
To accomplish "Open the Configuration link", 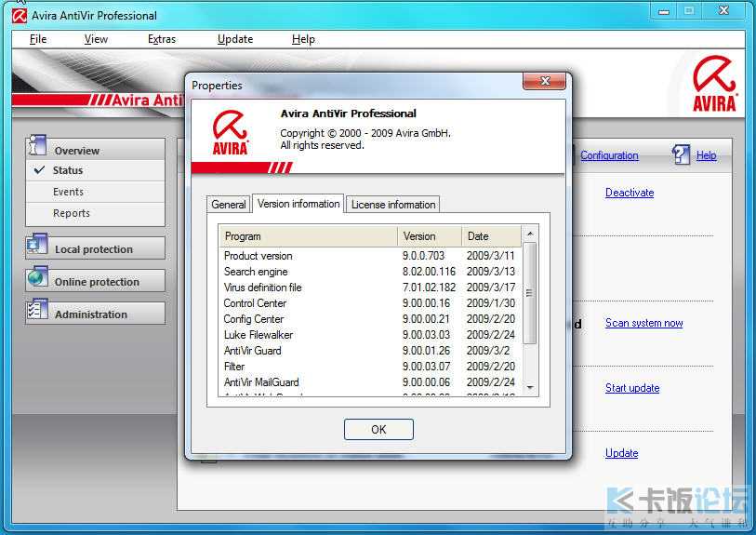I will point(609,155).
